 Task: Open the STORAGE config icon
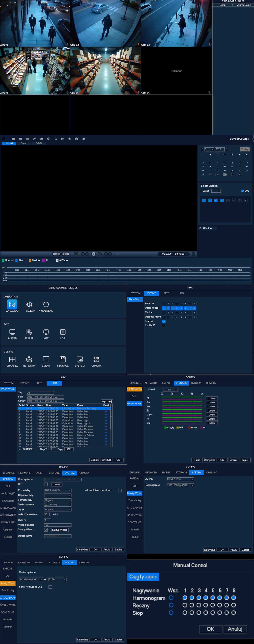(x=63, y=360)
